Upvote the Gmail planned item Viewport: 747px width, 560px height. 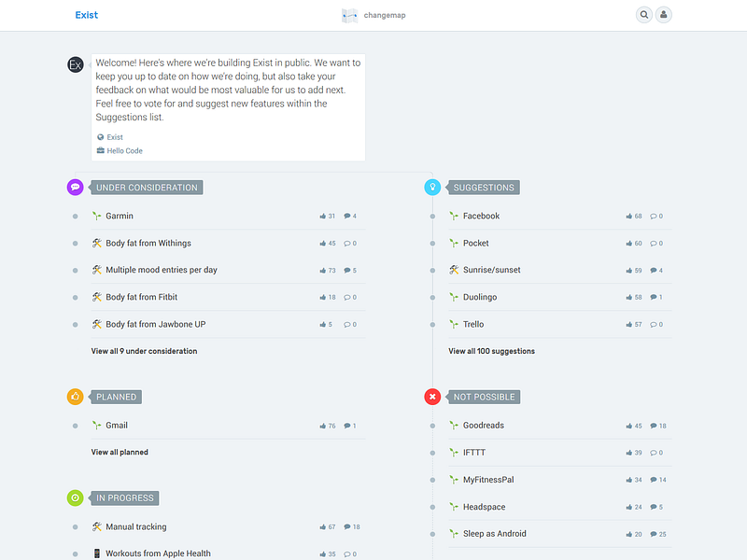pos(323,426)
